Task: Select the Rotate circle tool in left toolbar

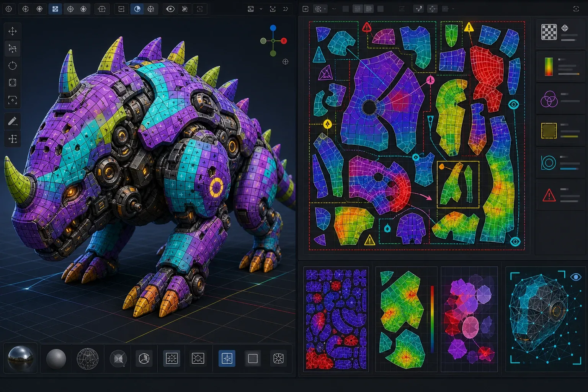Action: point(13,65)
